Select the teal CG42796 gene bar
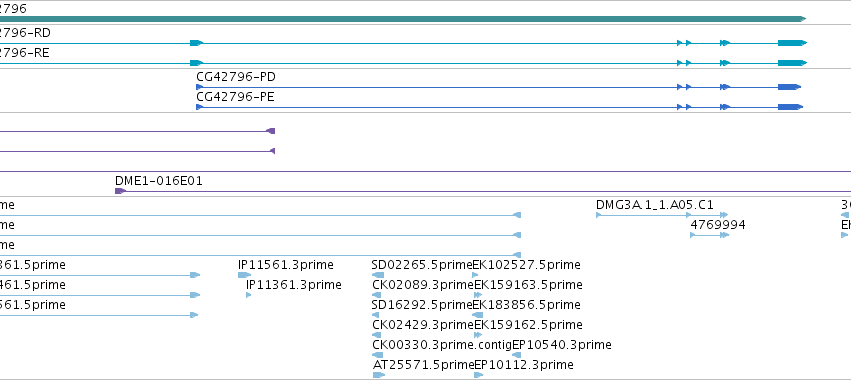Screen dimensions: 851x380 pos(403,19)
